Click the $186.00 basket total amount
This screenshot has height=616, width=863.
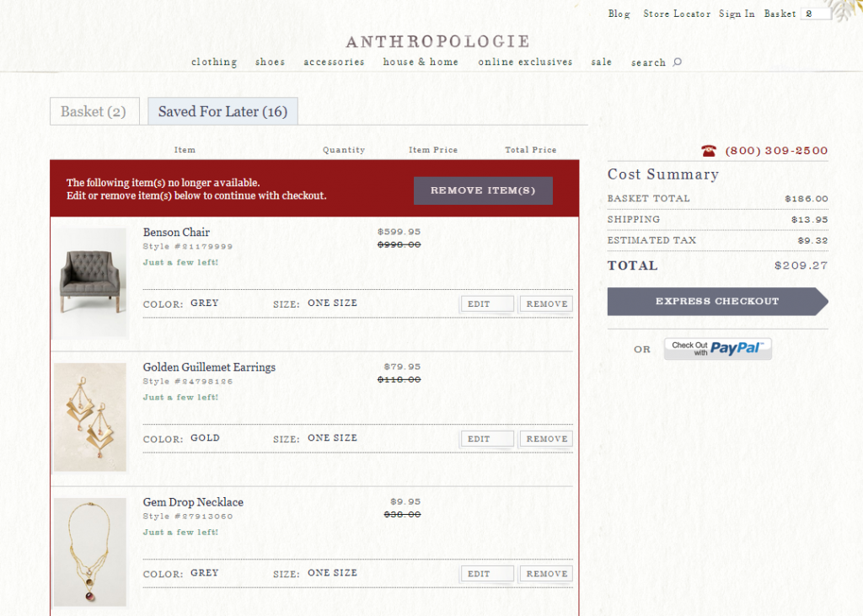807,199
